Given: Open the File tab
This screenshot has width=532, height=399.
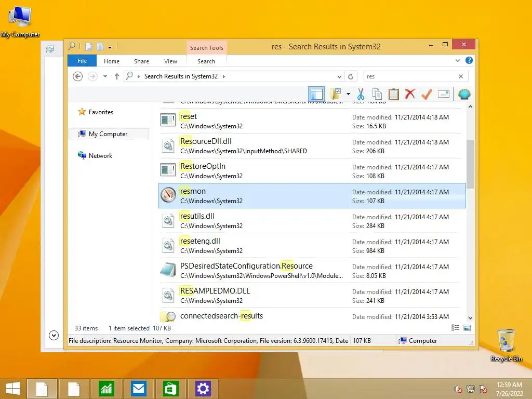Looking at the screenshot, I should pos(82,61).
